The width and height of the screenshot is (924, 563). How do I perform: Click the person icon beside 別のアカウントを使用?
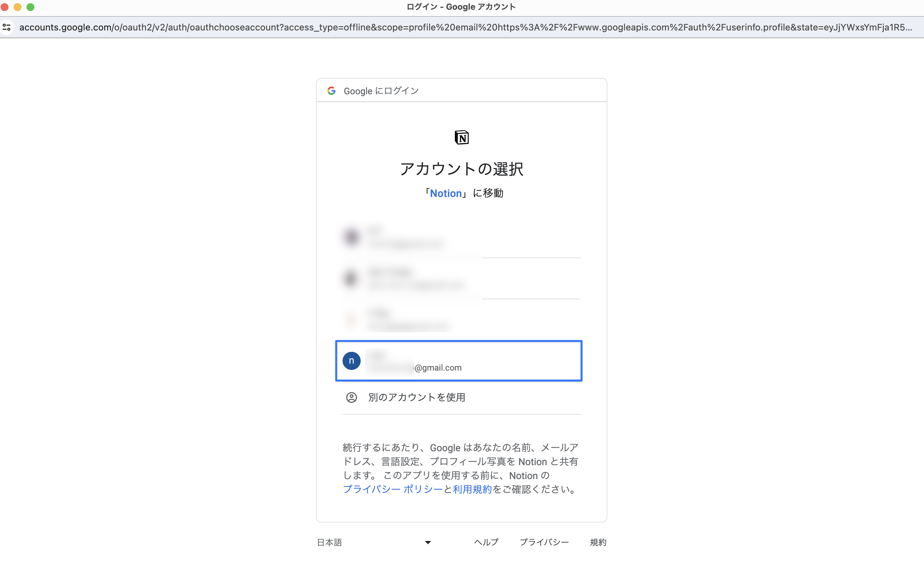point(351,397)
